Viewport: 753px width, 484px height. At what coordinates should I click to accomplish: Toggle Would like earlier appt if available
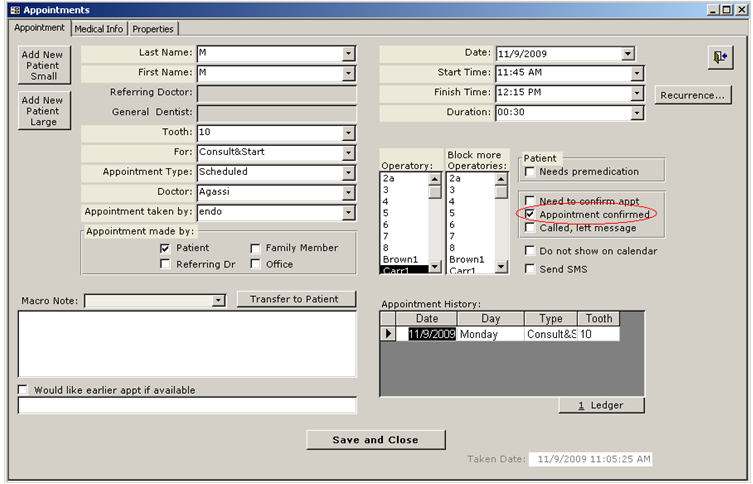tap(24, 390)
